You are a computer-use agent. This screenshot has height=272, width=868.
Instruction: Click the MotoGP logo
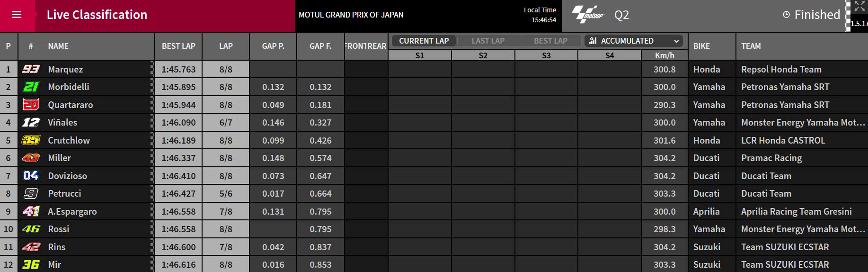point(588,15)
